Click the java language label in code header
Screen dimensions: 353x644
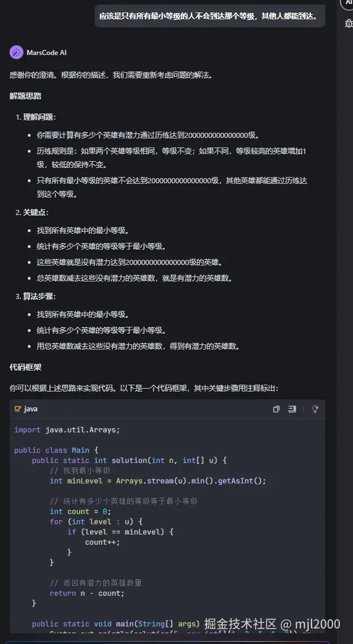click(x=31, y=409)
